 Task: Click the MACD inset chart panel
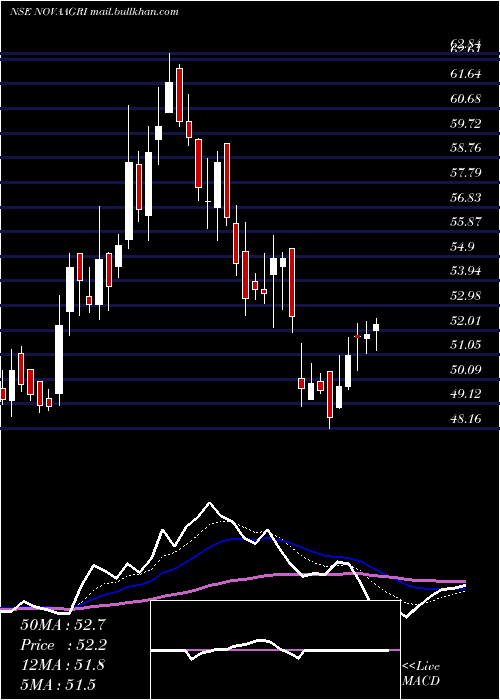[x=275, y=650]
